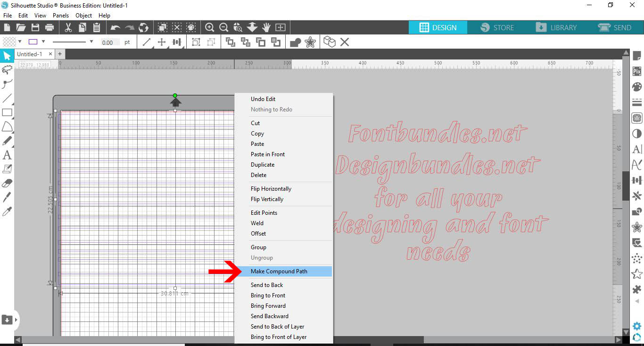Open the settings gear icon
The image size is (644, 346).
pos(637,326)
